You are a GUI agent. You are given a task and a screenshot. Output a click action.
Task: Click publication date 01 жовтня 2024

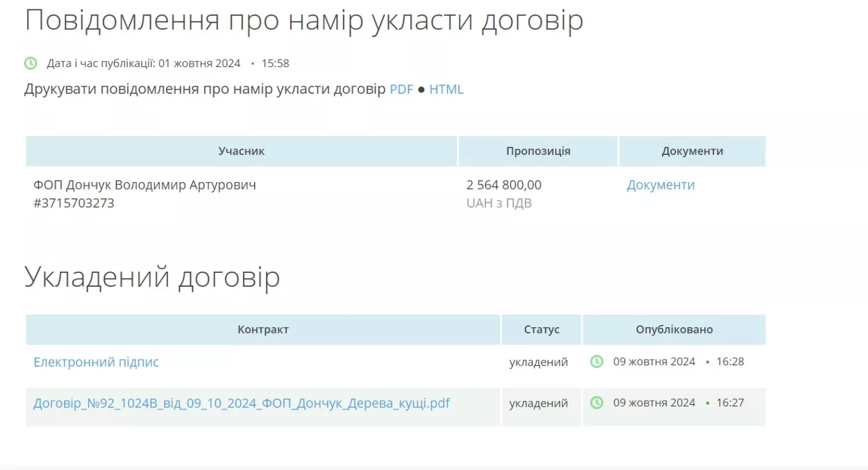(200, 64)
